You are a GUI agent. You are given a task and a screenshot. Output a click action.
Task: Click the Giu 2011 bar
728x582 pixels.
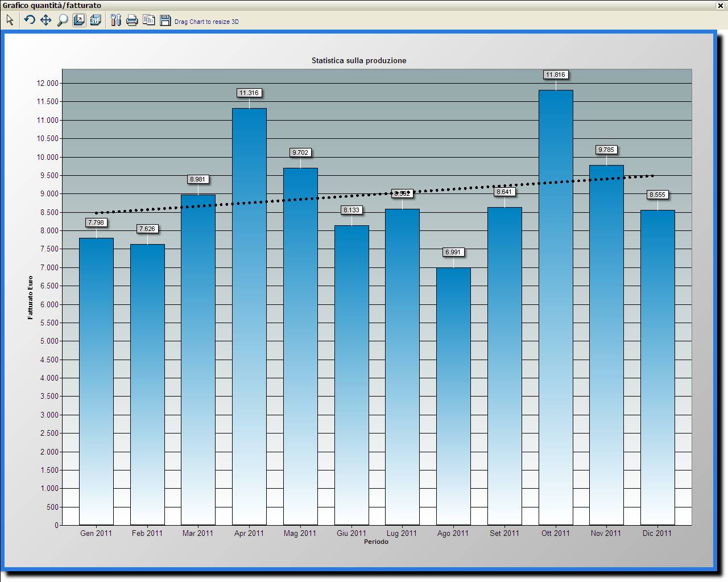pyautogui.click(x=351, y=375)
